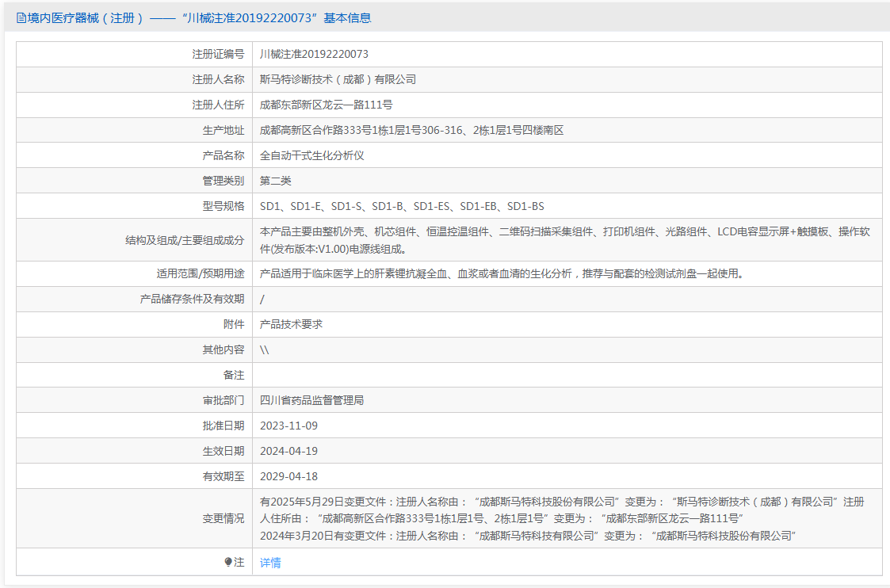Select the value 川械注准20192220073 in the 注册证编号 row
Viewport: 890px width, 588px height.
pos(314,54)
